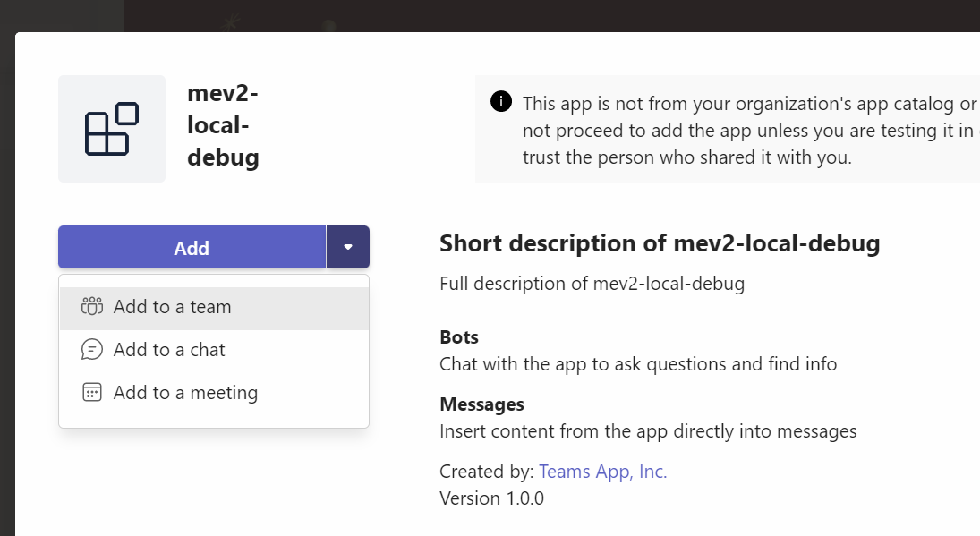Click the info icon next to the warning message
The image size is (980, 536).
[501, 101]
